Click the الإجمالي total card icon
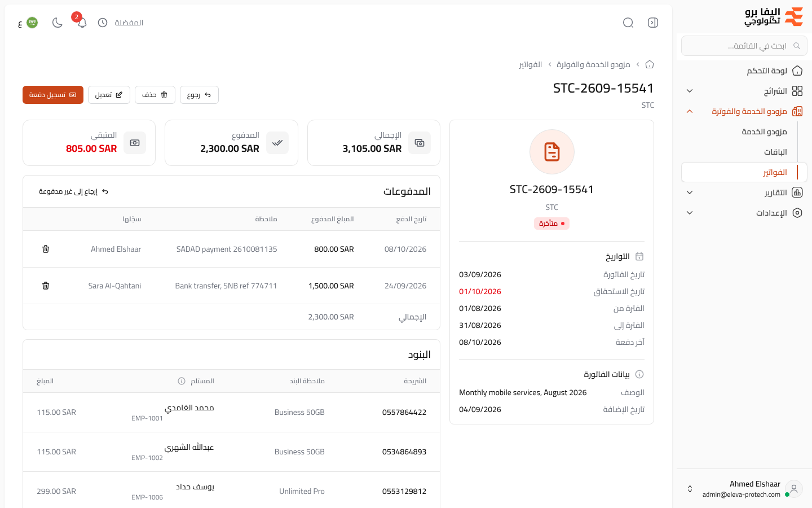The width and height of the screenshot is (812, 508). (x=420, y=143)
